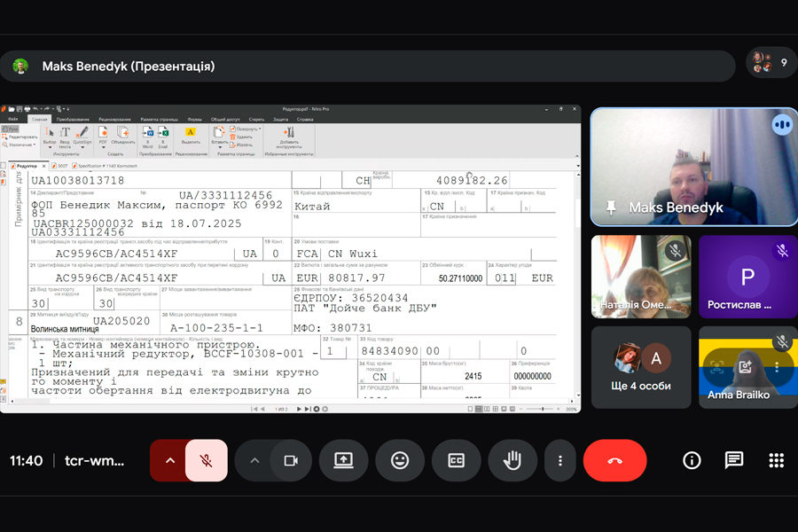Create a PDF with the PDF button
The width and height of the screenshot is (798, 532).
tap(103, 137)
